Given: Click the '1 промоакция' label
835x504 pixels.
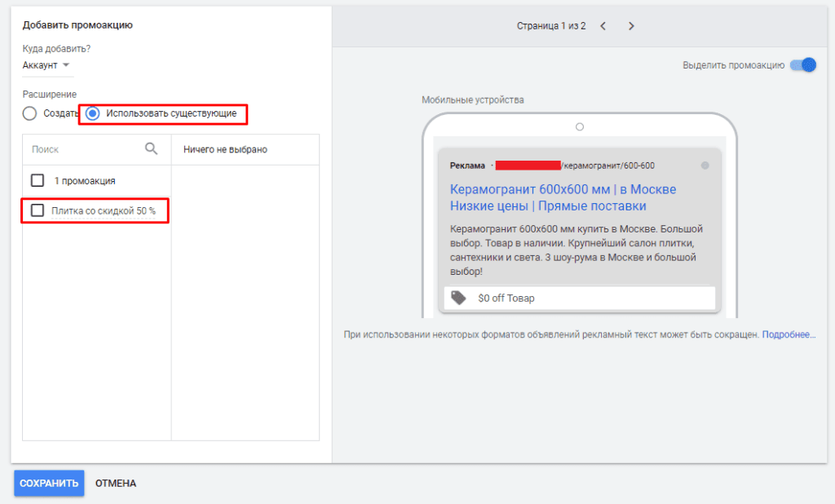Looking at the screenshot, I should [85, 181].
